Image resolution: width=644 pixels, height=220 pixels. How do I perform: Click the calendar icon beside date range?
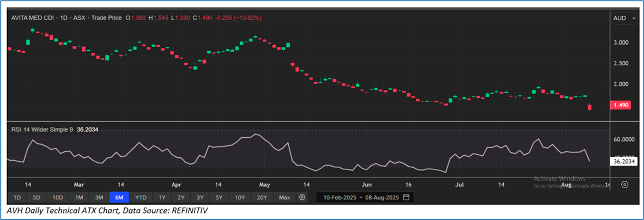tap(406, 197)
